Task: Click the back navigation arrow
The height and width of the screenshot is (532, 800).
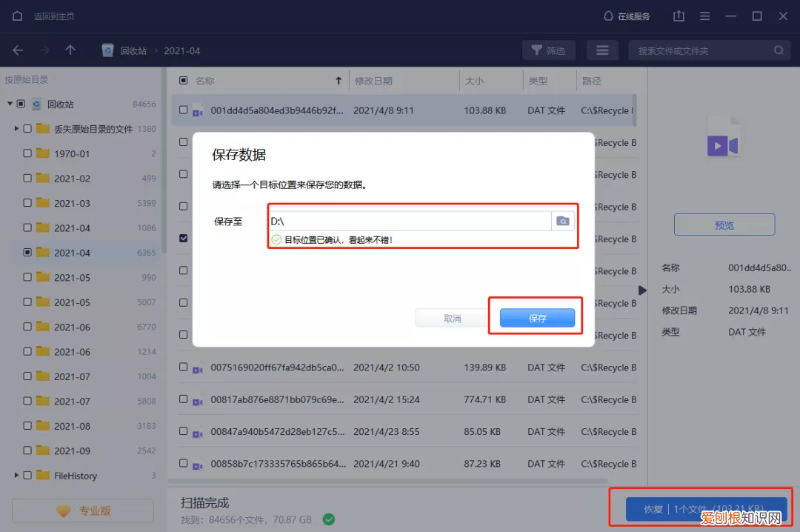Action: click(17, 50)
